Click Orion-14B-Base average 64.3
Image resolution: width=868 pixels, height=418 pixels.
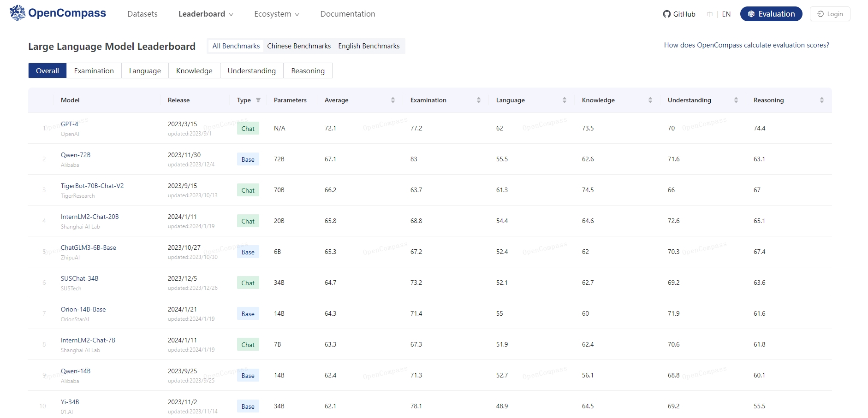click(330, 313)
